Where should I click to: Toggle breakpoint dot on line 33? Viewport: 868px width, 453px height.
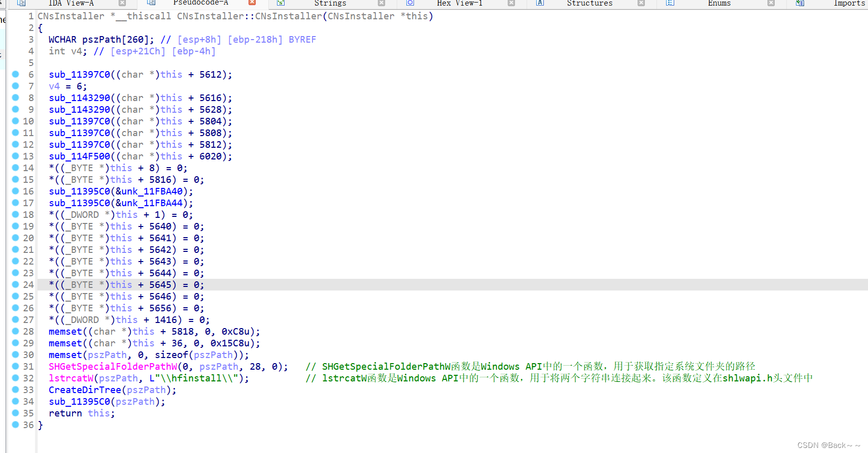click(16, 390)
